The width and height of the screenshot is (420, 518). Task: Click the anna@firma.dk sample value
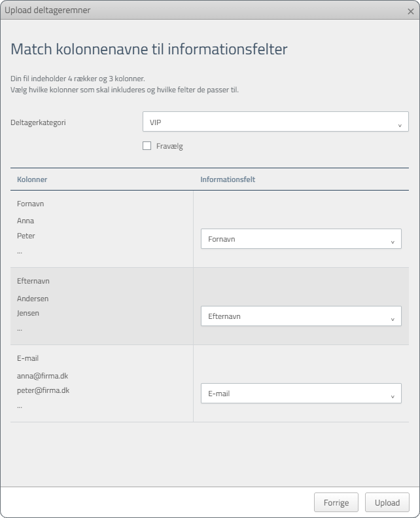coord(43,376)
